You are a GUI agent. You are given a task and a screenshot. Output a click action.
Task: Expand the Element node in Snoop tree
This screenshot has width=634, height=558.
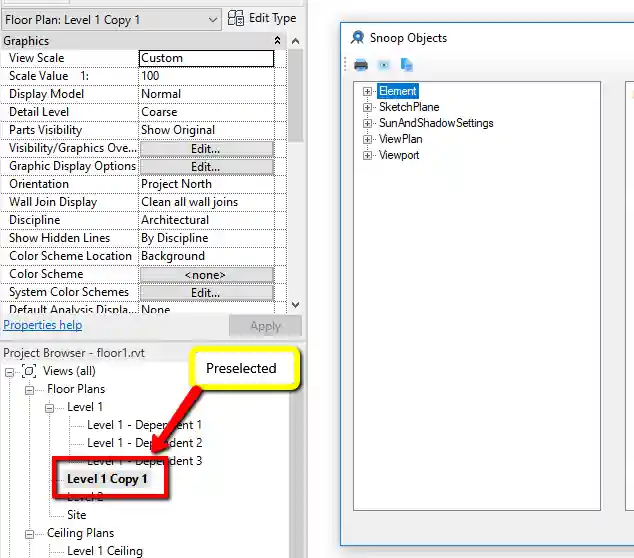tap(368, 92)
